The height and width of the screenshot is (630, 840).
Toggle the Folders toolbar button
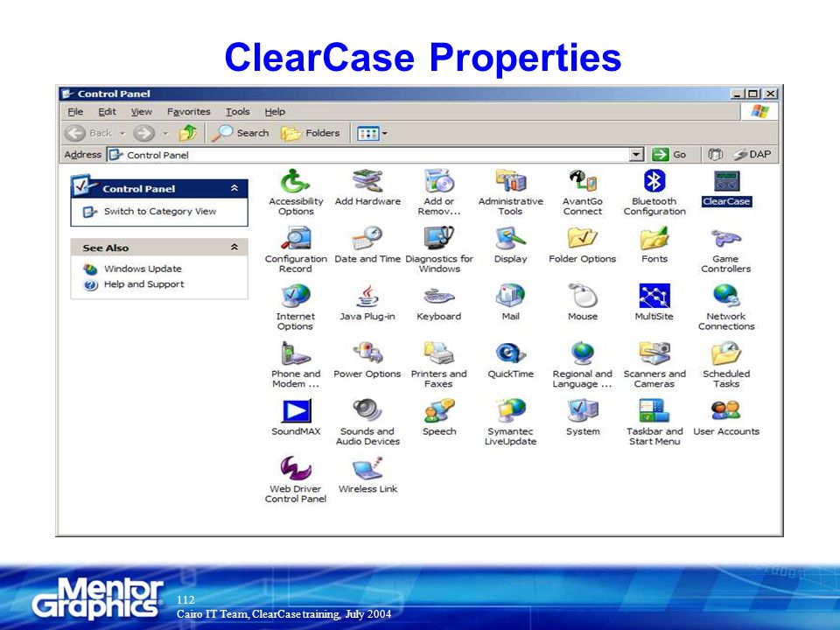coord(311,133)
